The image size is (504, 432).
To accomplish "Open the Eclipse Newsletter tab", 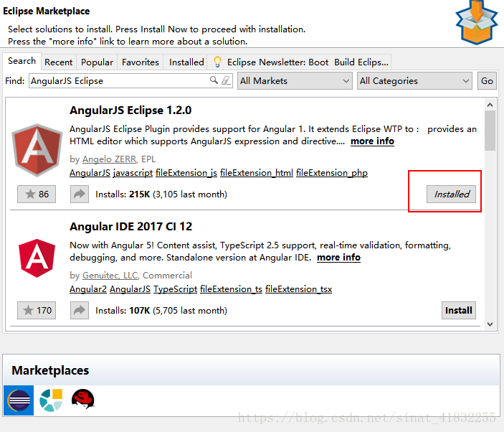I will (300, 62).
